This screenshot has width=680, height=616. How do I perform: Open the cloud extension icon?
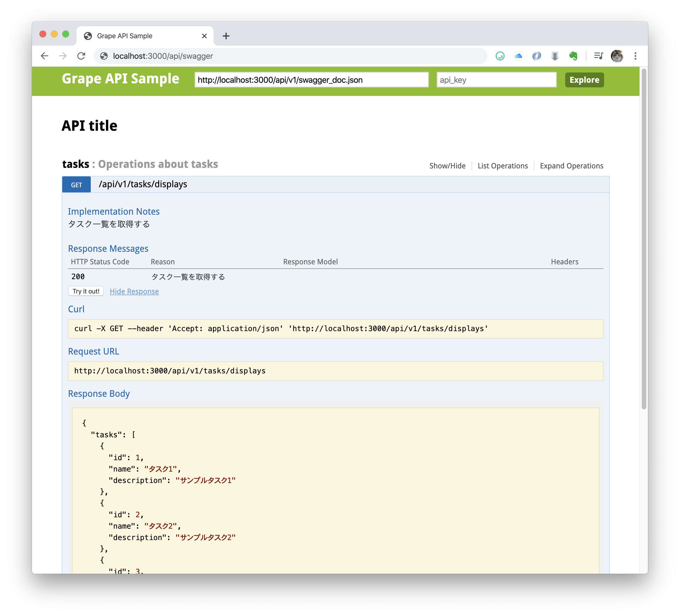518,56
